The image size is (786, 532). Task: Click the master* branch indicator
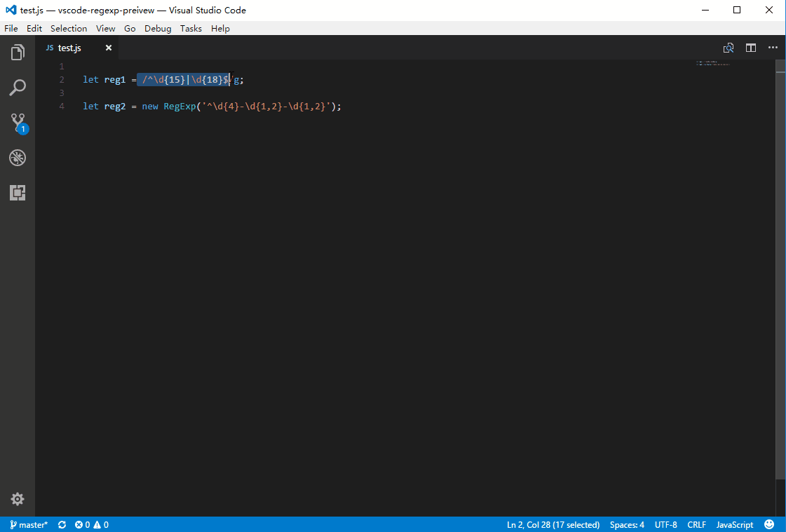(28, 524)
